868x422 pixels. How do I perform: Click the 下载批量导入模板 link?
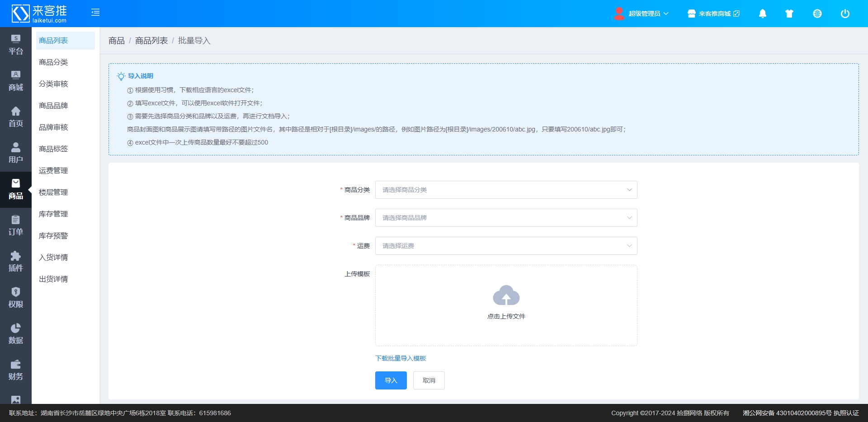[x=401, y=358]
